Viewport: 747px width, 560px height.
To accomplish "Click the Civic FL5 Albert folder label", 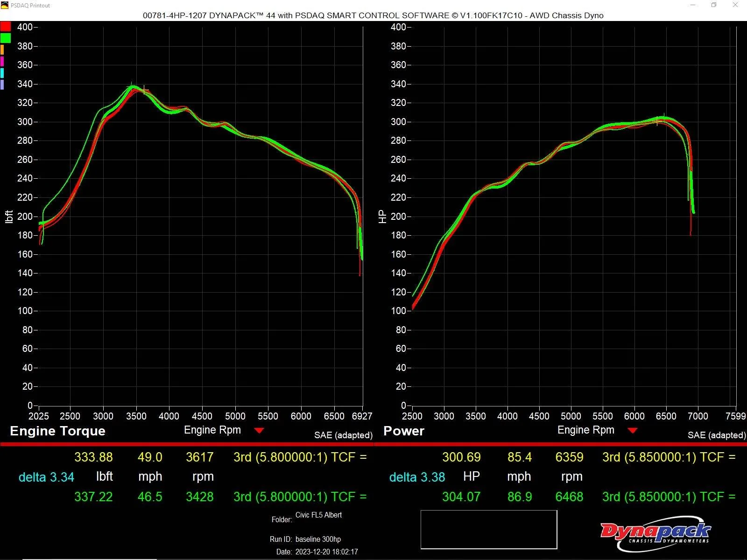I will tap(320, 515).
